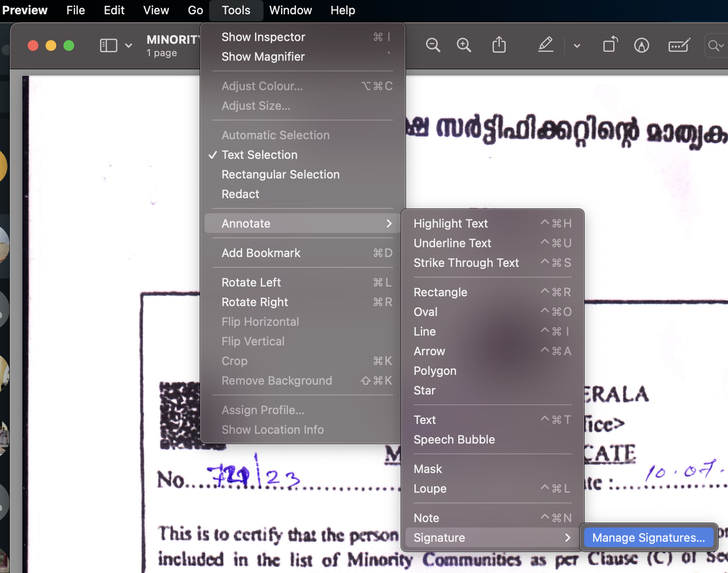Screen dimensions: 728x573
Task: Choose the Loupe annotation
Action: coord(492,489)
